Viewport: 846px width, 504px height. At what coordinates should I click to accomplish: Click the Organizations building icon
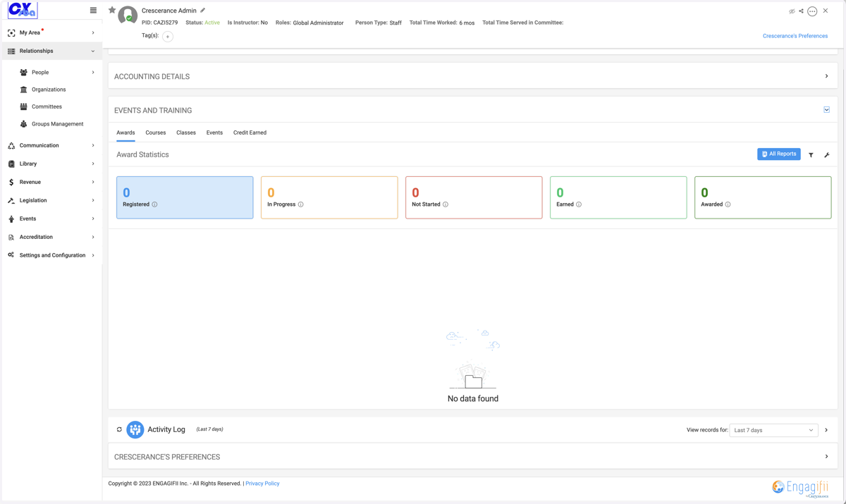point(23,90)
